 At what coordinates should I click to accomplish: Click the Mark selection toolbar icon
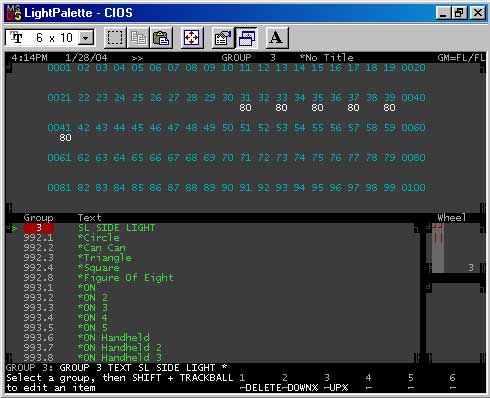coord(115,38)
